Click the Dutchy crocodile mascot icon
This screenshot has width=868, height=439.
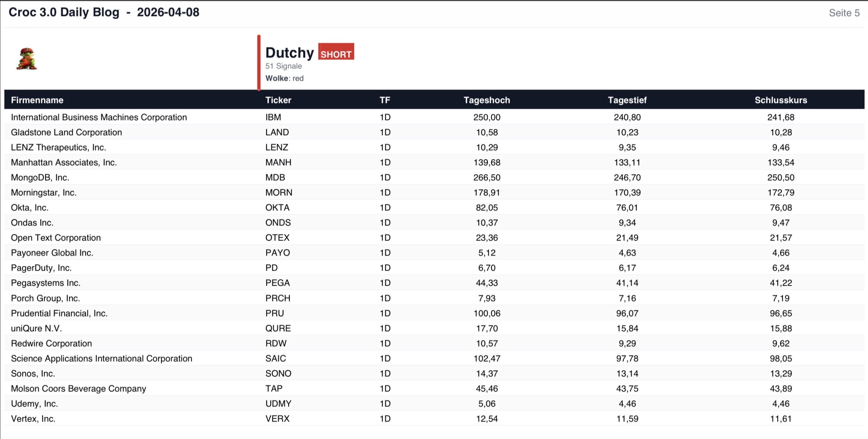point(27,59)
